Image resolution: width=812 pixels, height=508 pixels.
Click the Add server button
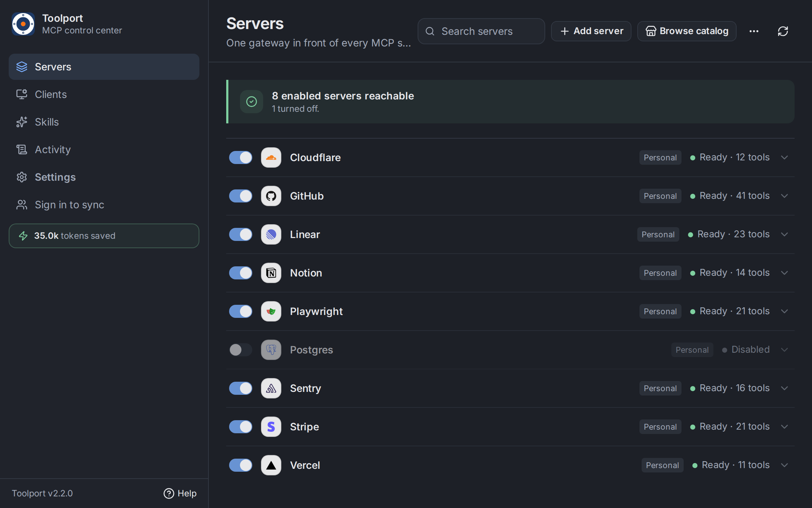click(x=591, y=31)
